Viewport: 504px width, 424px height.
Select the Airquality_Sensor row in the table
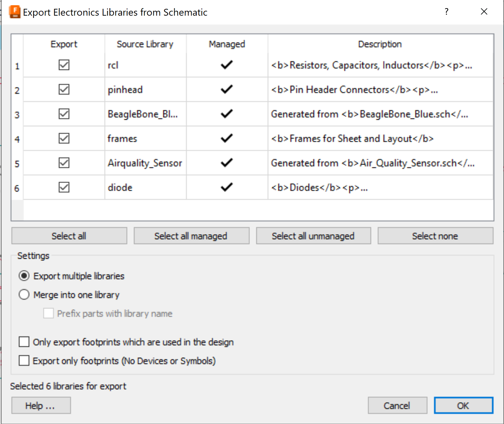pyautogui.click(x=145, y=163)
